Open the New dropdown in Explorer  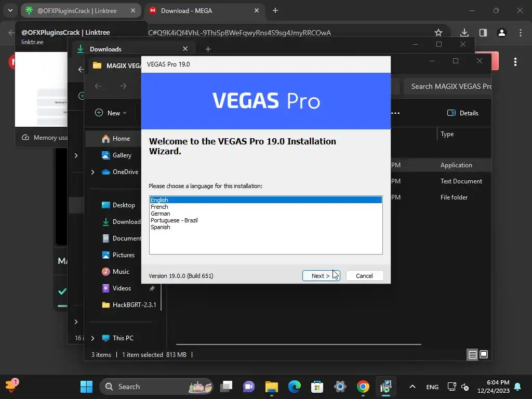click(111, 113)
